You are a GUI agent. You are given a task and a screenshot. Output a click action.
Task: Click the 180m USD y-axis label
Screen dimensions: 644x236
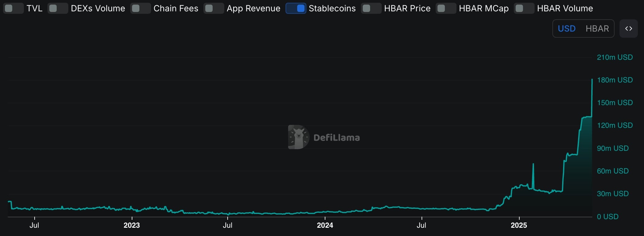(x=615, y=80)
